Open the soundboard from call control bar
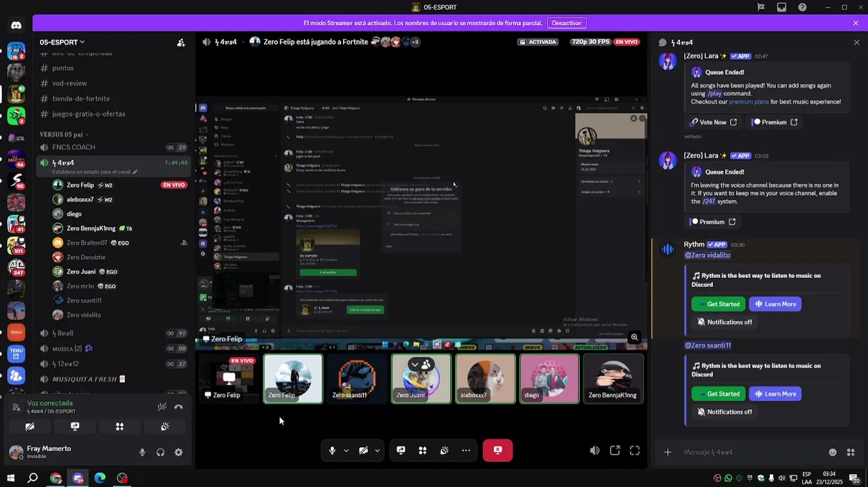Image resolution: width=868 pixels, height=487 pixels. (x=444, y=450)
